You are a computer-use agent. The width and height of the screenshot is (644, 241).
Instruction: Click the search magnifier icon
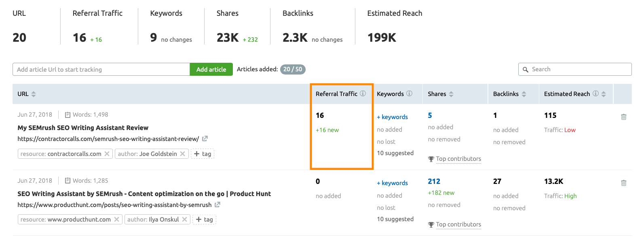[526, 70]
